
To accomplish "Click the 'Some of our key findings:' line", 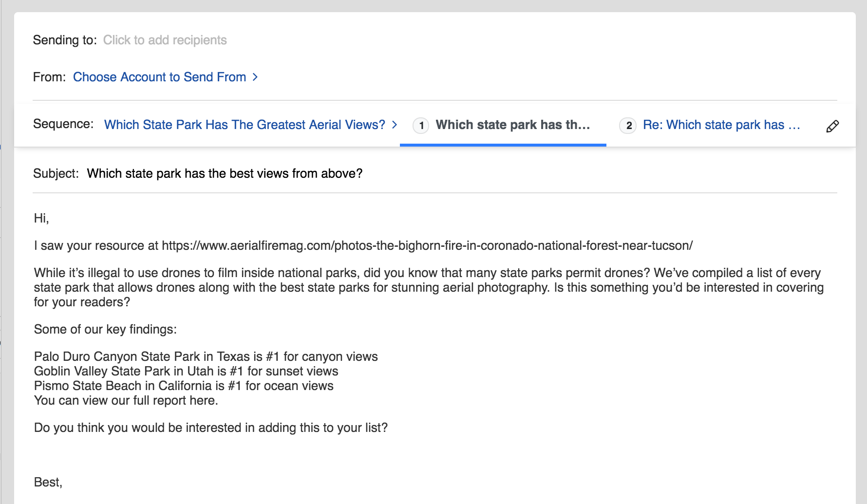I will [105, 330].
